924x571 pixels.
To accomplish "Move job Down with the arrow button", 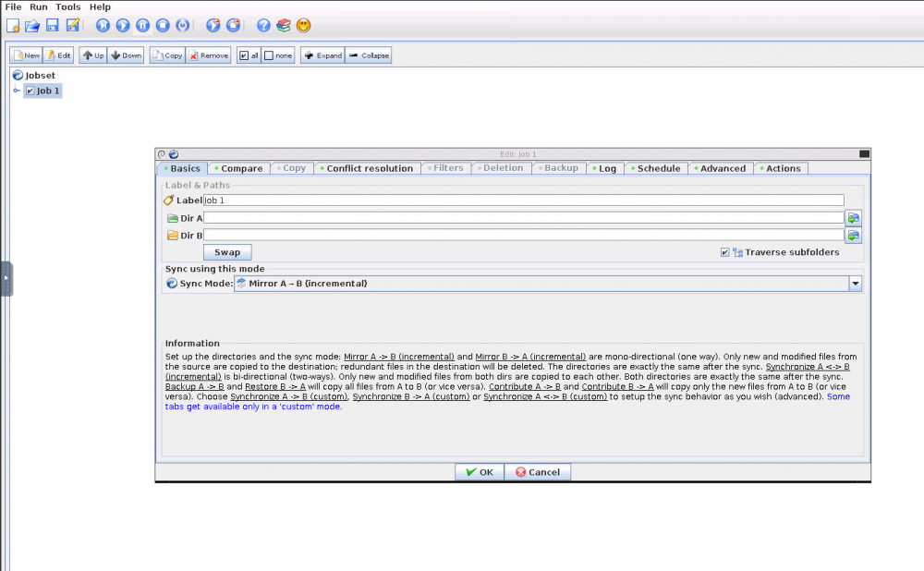I will (126, 55).
